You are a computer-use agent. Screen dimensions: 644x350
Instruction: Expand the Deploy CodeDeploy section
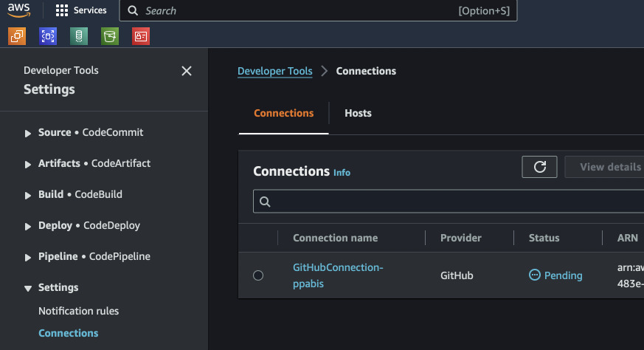click(27, 226)
